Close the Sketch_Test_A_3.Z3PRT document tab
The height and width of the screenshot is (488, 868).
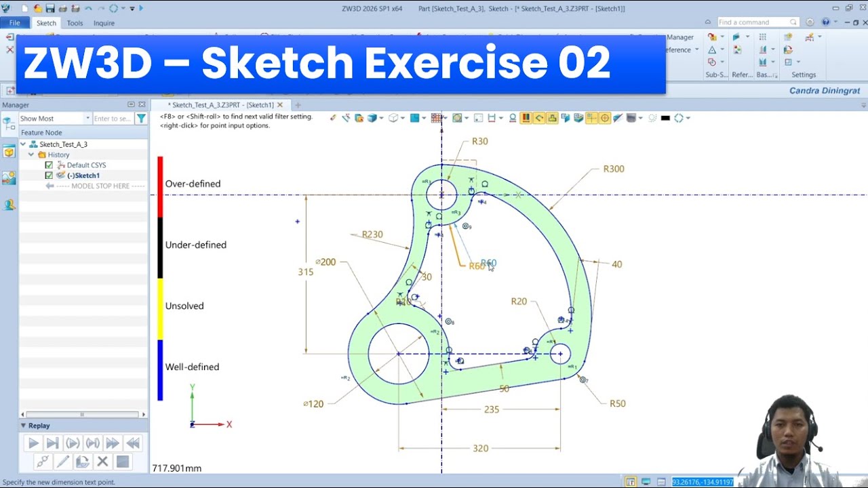[x=280, y=105]
